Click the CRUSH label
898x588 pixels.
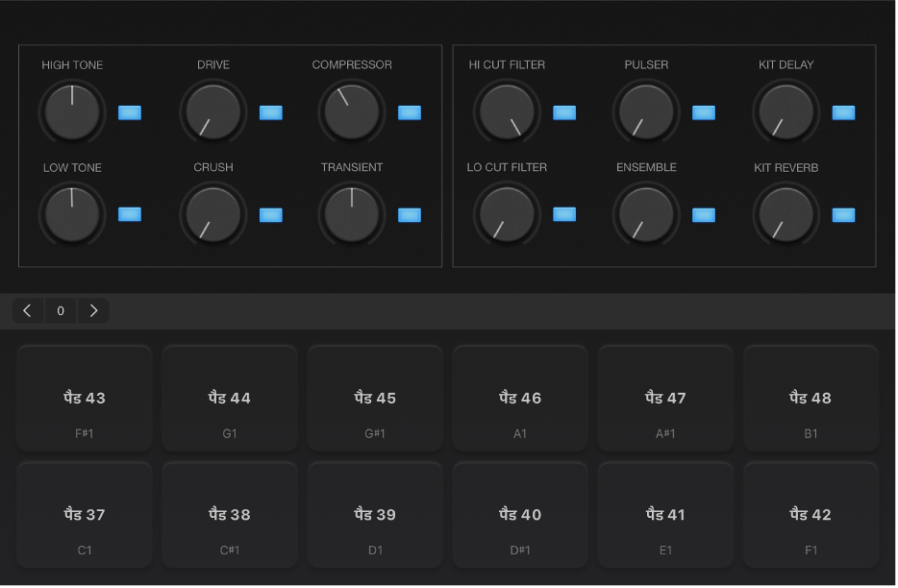213,167
